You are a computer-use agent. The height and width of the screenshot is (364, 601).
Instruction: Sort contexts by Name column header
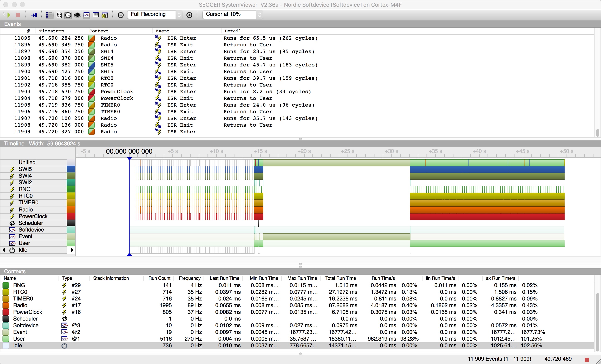tap(10, 278)
